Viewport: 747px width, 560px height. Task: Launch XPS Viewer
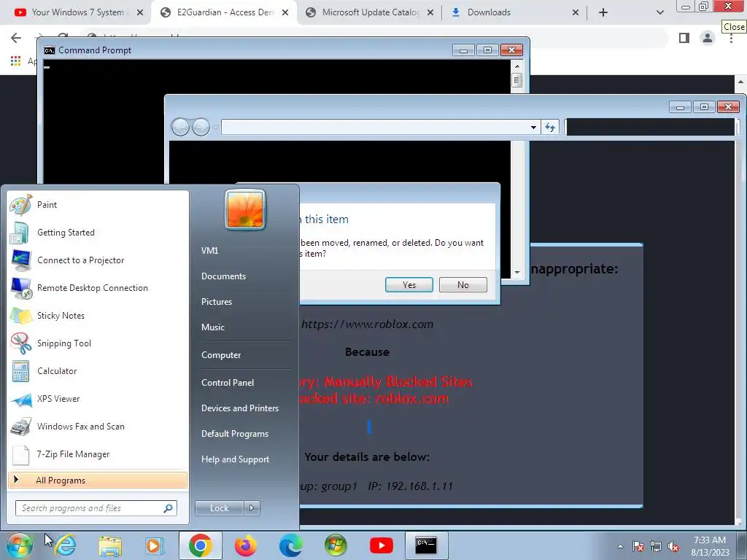pyautogui.click(x=98, y=399)
